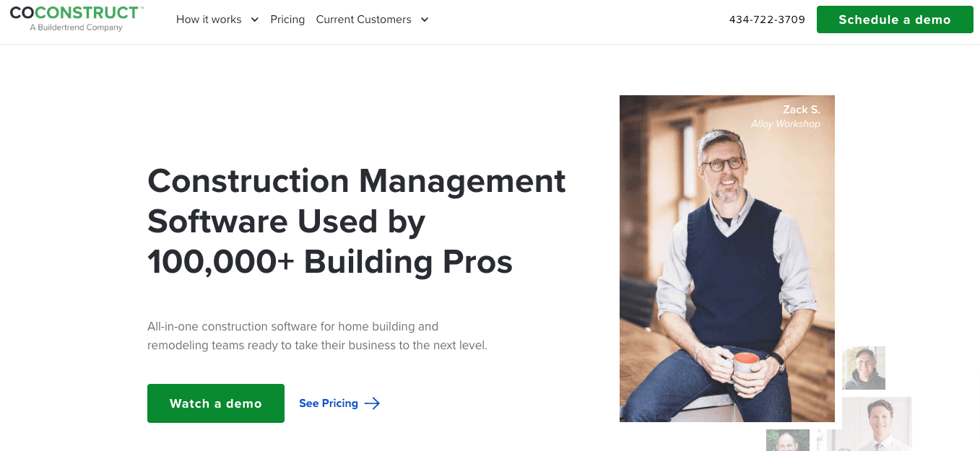The image size is (980, 451).
Task: Open the How it works menu
Action: coord(217,19)
